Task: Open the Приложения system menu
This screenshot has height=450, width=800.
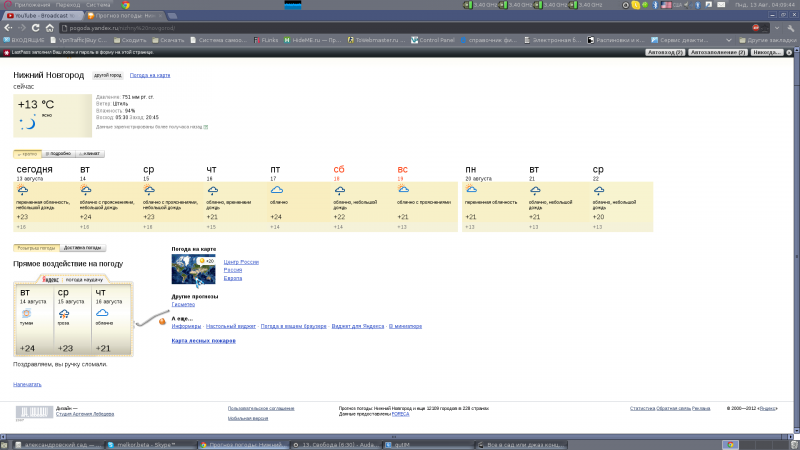Action: point(27,5)
